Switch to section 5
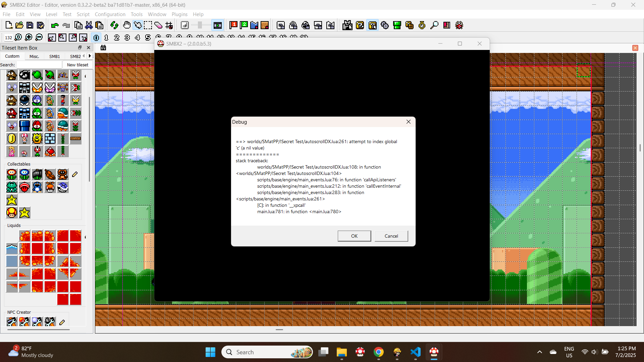Screen dimensions: 644x362 point(148,38)
